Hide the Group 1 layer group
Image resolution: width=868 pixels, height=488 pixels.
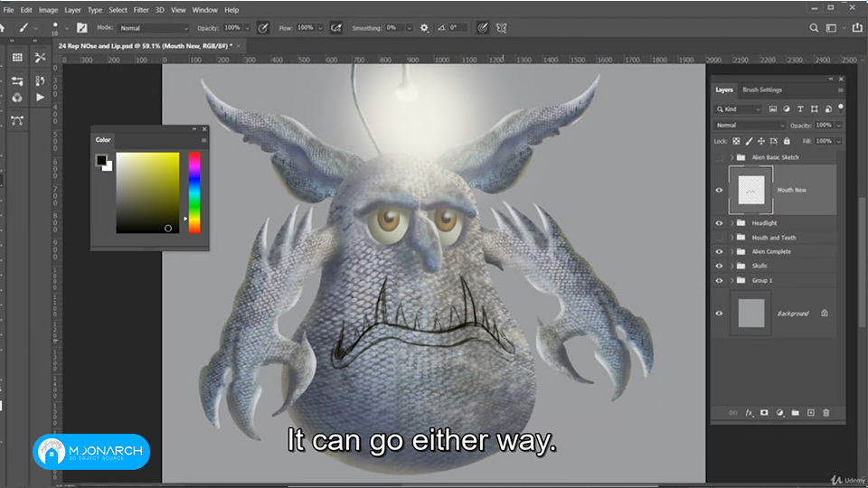719,280
